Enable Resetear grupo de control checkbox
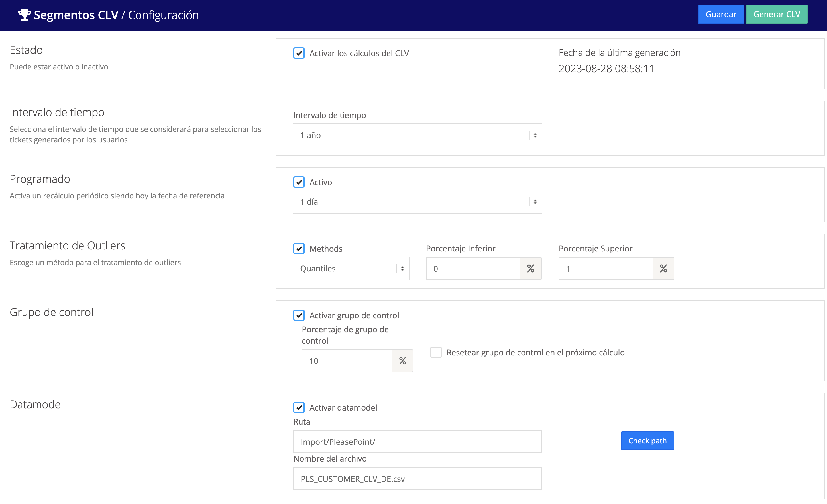 pos(436,353)
